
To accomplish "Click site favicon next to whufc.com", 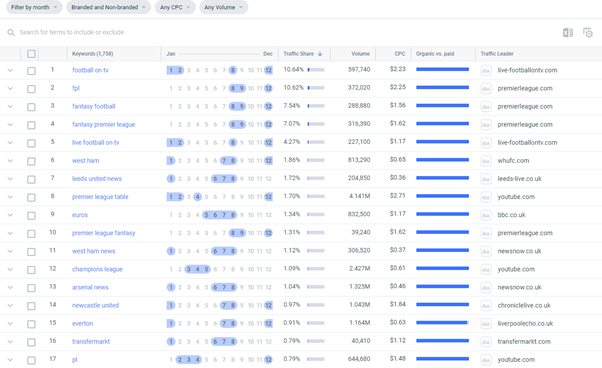I will coord(486,161).
